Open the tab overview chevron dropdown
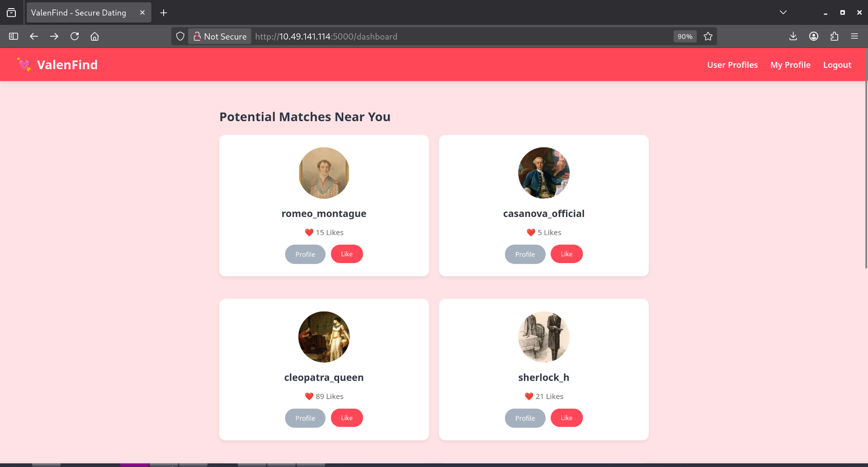Image resolution: width=868 pixels, height=467 pixels. point(783,12)
